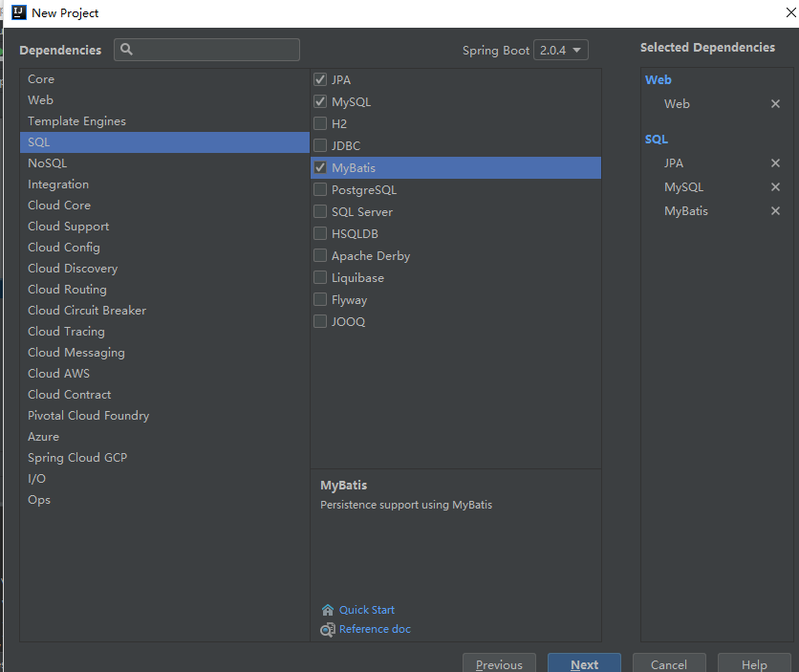Enable the JOOQ checkbox

click(x=320, y=321)
